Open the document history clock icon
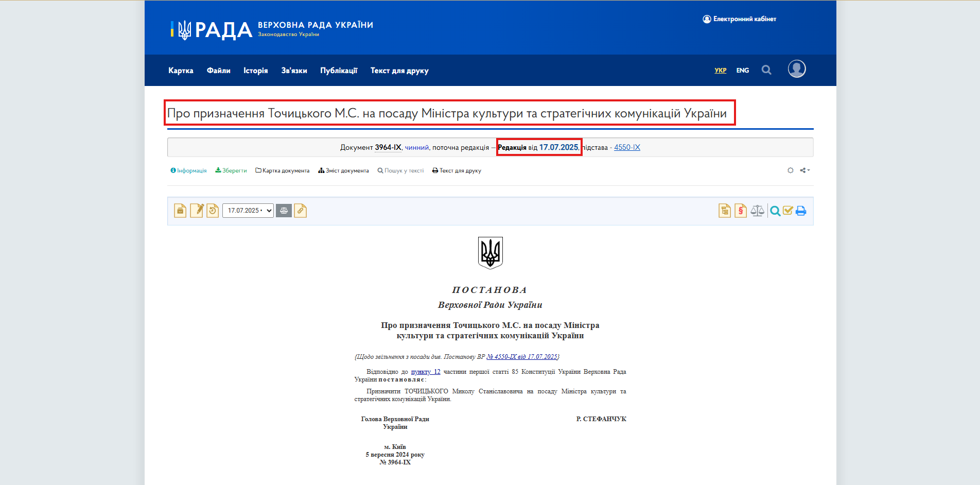The image size is (980, 485). (213, 211)
